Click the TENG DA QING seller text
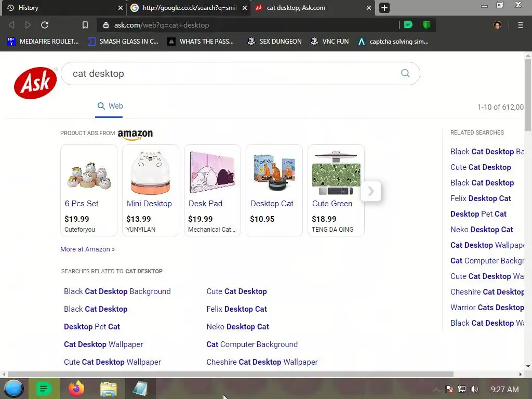This screenshot has width=532, height=399. coord(332,230)
